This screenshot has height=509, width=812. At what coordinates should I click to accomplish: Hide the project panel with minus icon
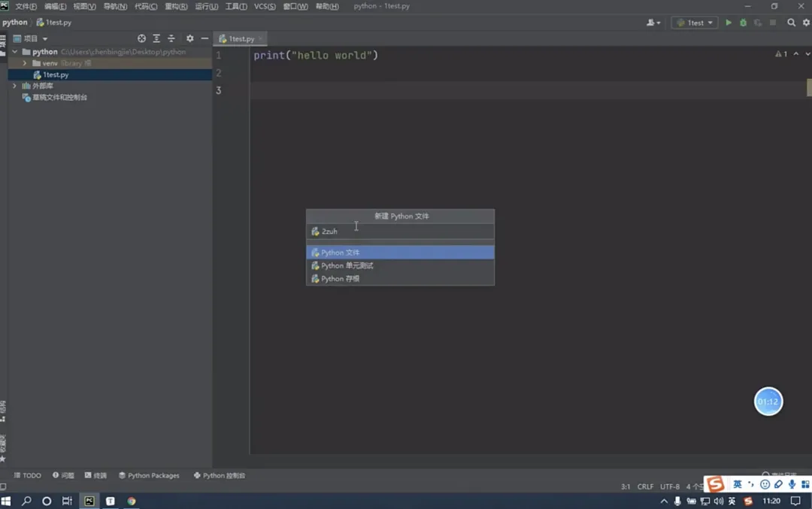(x=205, y=38)
